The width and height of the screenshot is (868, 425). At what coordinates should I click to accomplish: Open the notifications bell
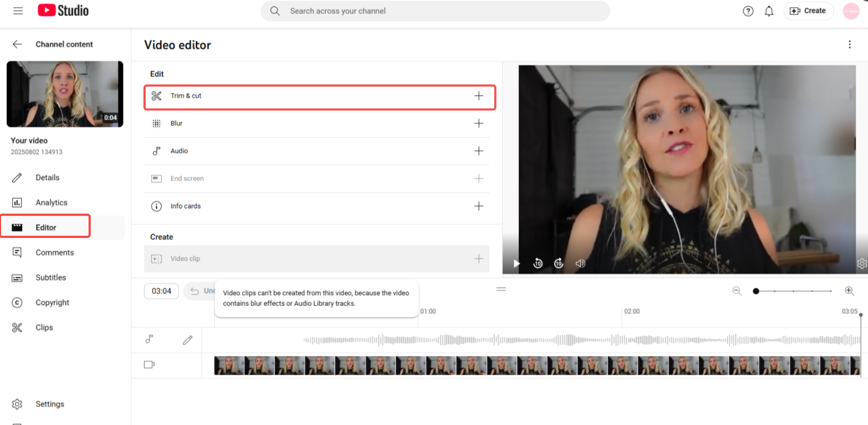pyautogui.click(x=768, y=11)
